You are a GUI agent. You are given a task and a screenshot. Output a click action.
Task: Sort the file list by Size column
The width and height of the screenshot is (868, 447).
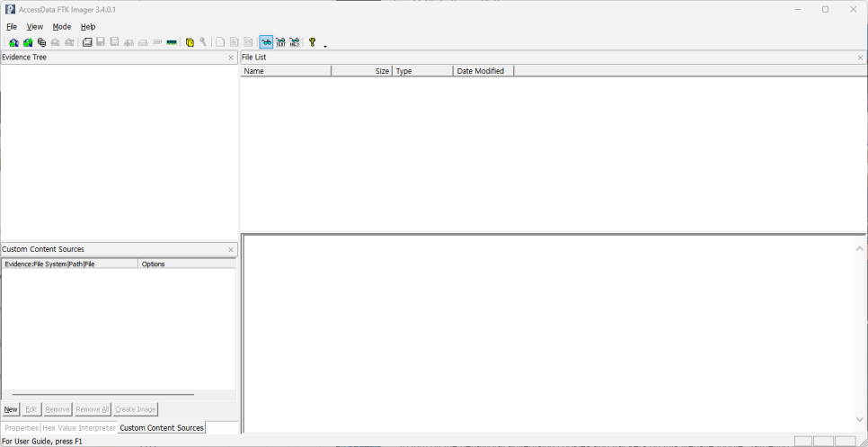point(362,71)
